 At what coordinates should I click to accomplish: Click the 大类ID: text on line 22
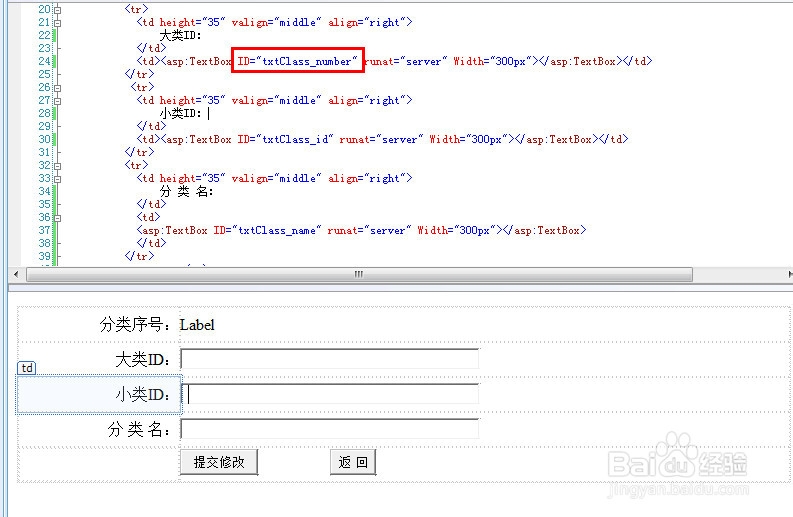[x=181, y=35]
